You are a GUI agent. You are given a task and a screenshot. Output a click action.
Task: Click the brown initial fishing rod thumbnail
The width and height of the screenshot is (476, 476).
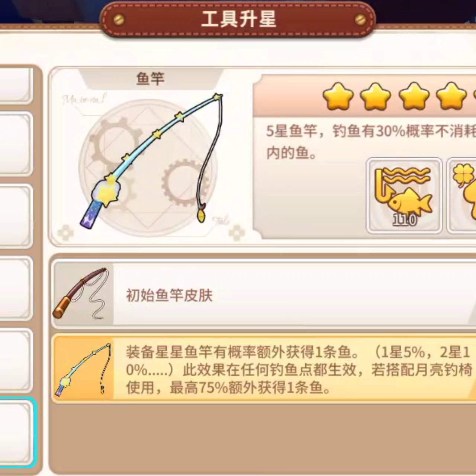tap(83, 294)
